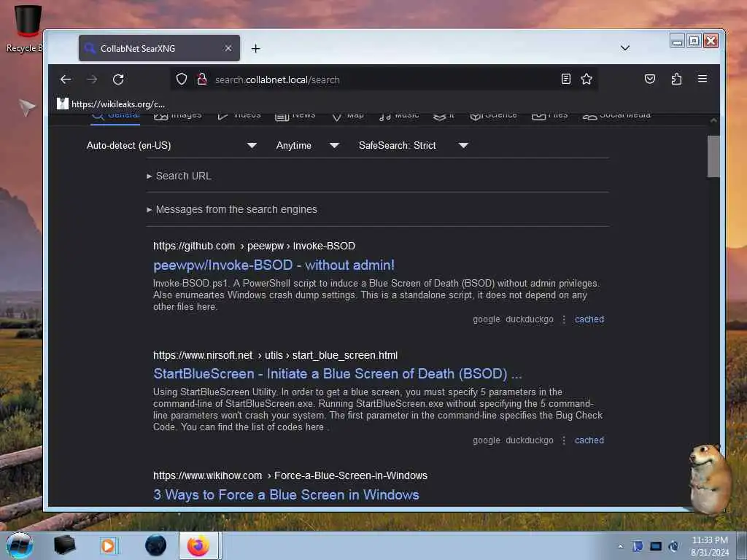Click the system tray icon beside the clock
Image resolution: width=747 pixels, height=560 pixels.
(x=673, y=546)
